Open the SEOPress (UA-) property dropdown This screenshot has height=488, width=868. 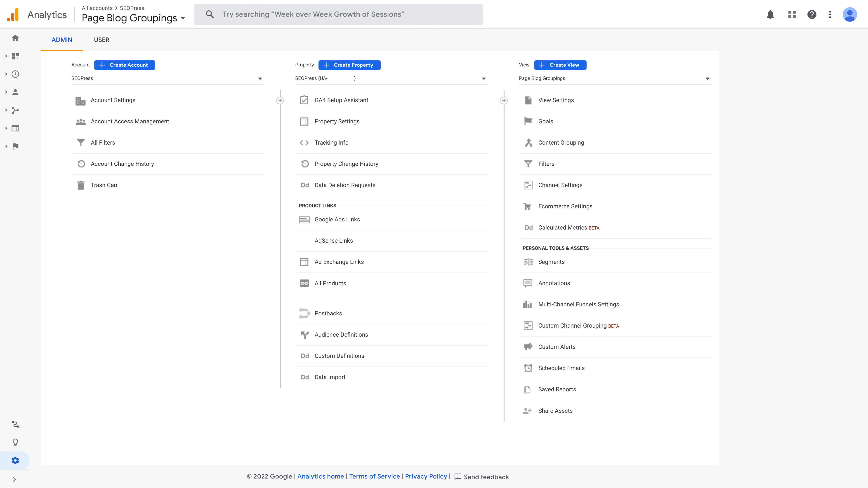click(x=391, y=78)
